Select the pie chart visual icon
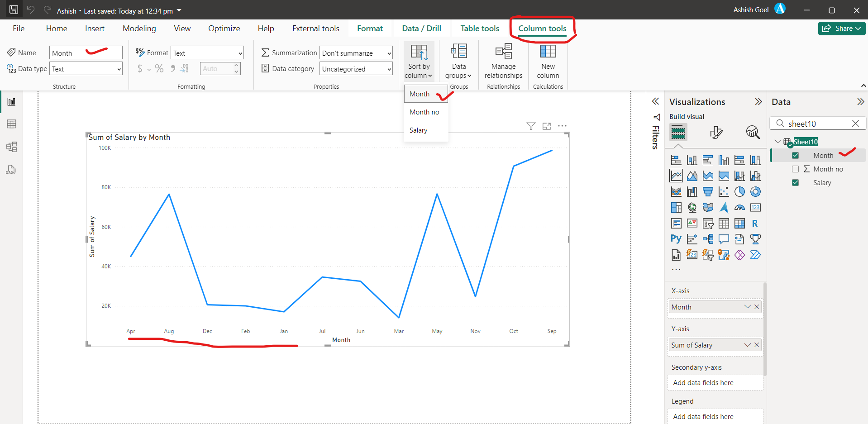 tap(740, 191)
